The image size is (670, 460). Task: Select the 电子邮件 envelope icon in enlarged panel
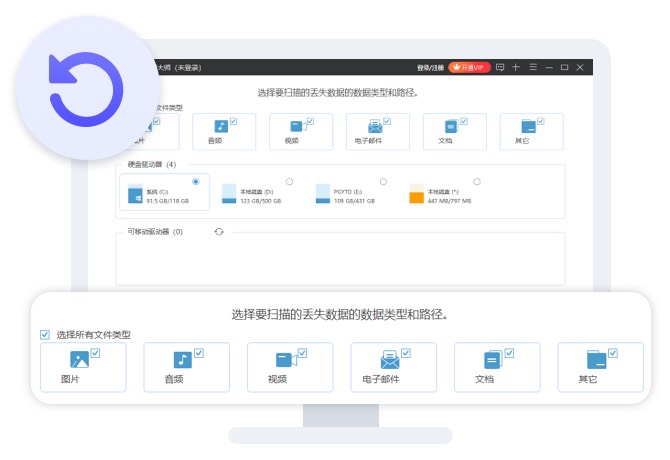390,360
